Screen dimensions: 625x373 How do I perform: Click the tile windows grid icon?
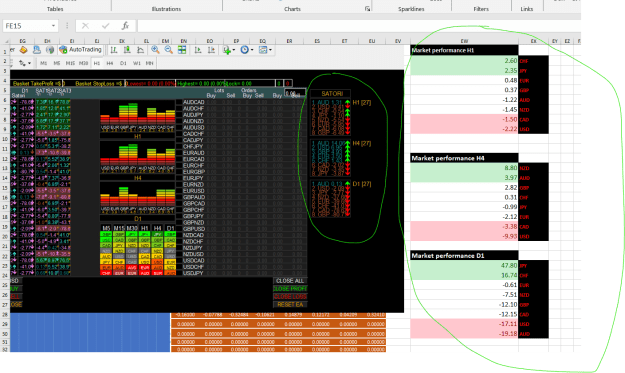(182, 50)
